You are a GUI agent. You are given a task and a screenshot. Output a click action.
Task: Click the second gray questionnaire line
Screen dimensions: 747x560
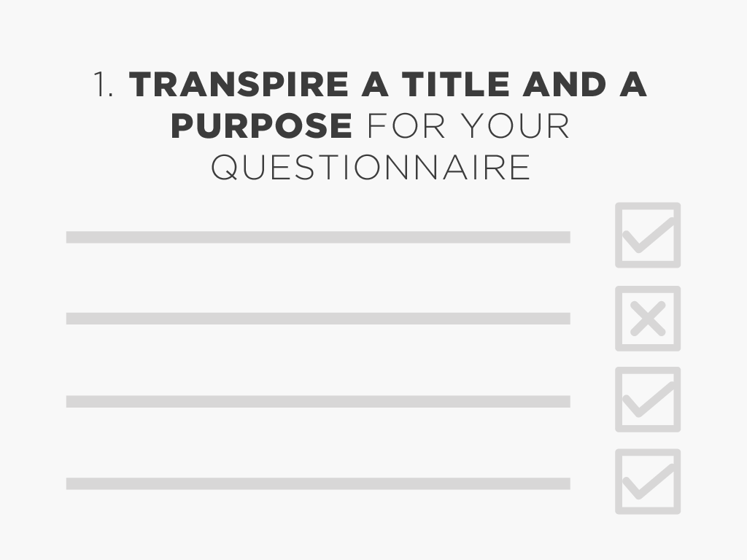pos(318,319)
